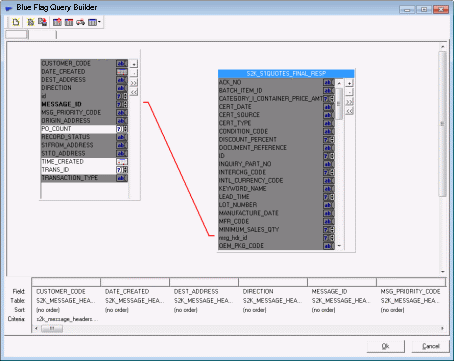Screen dimensions: 454x361
Task: Click the Table cell under DIRECTION column
Action: [273, 301]
